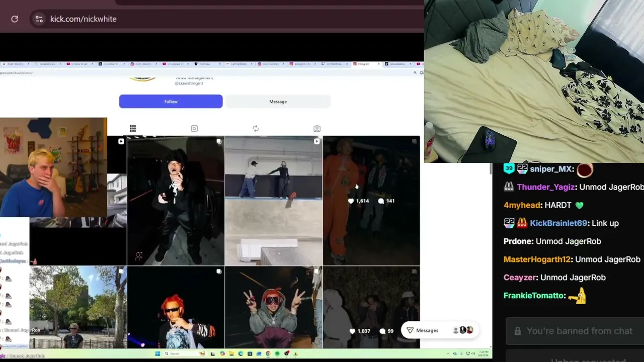The height and width of the screenshot is (362, 644).
Task: Focus the kick.com/nickwhite address bar
Action: coord(226,19)
